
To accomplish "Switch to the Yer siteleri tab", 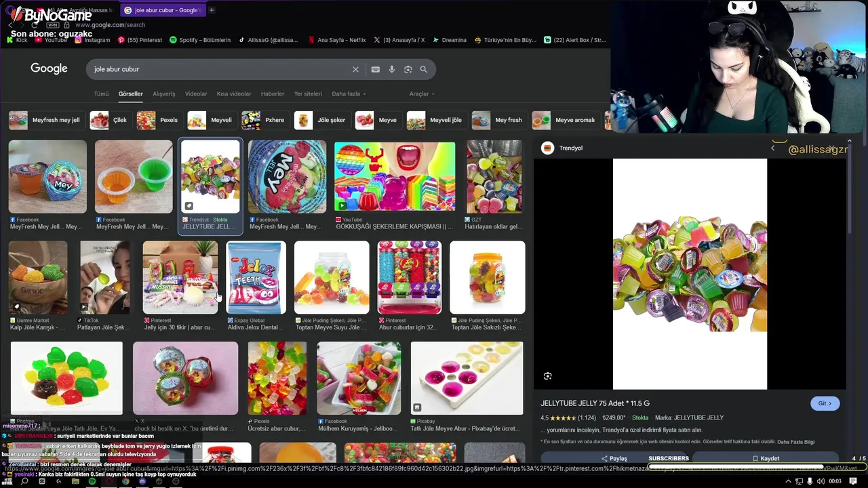I will (308, 94).
